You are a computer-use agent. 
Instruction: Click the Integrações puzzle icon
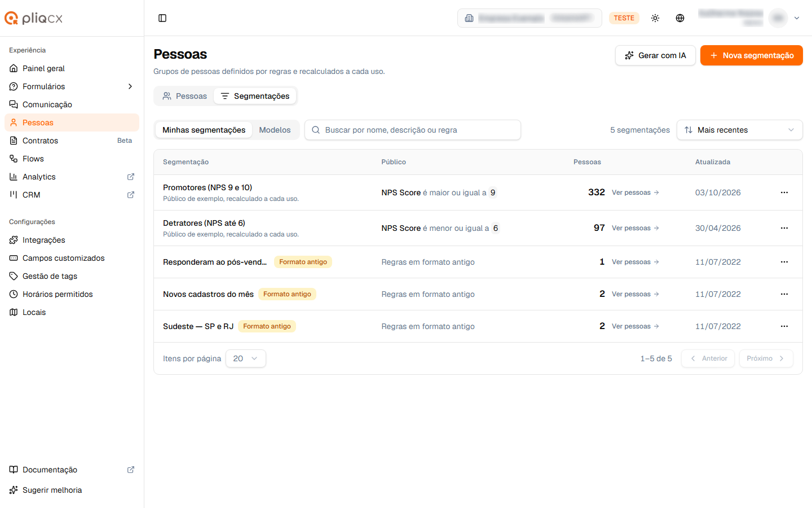tap(14, 240)
